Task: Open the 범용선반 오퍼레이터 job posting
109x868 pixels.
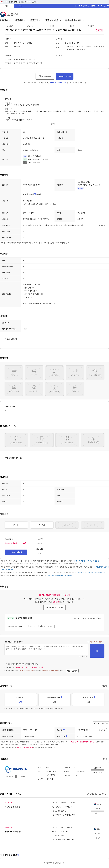Action: (x=13, y=832)
